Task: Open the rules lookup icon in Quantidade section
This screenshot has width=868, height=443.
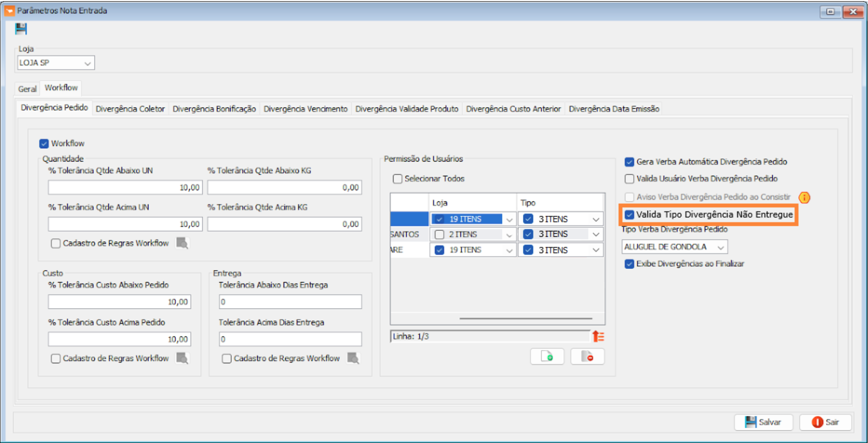Action: 182,243
